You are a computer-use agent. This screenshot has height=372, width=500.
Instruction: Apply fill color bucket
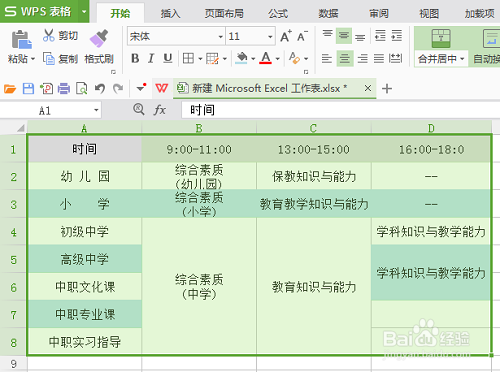pos(242,58)
